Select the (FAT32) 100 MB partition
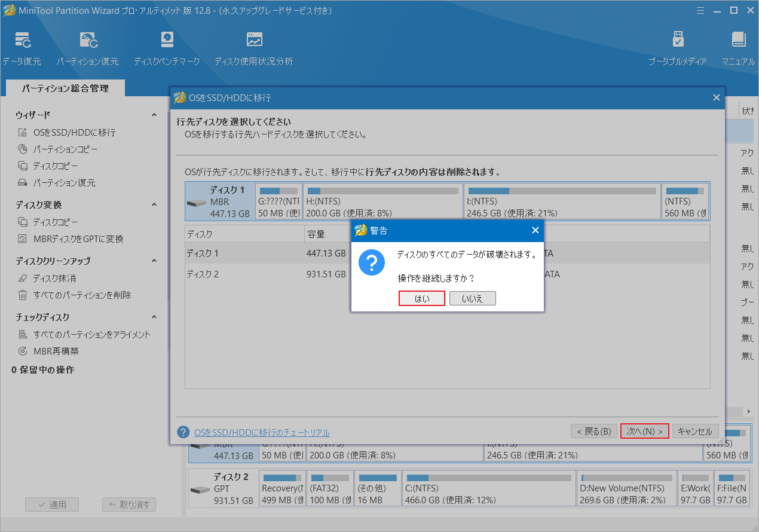This screenshot has width=759, height=532. click(329, 488)
